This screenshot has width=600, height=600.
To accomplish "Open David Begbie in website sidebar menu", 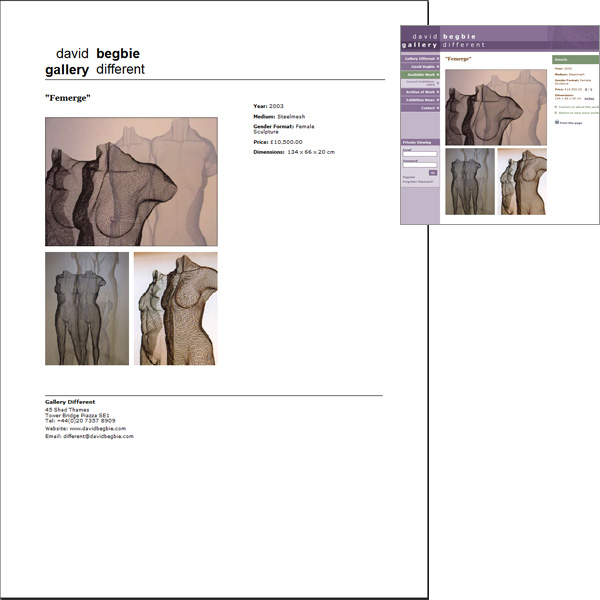I will (420, 67).
